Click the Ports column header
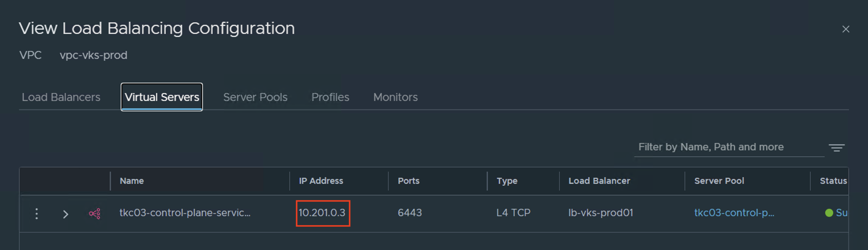The width and height of the screenshot is (868, 250). [408, 181]
